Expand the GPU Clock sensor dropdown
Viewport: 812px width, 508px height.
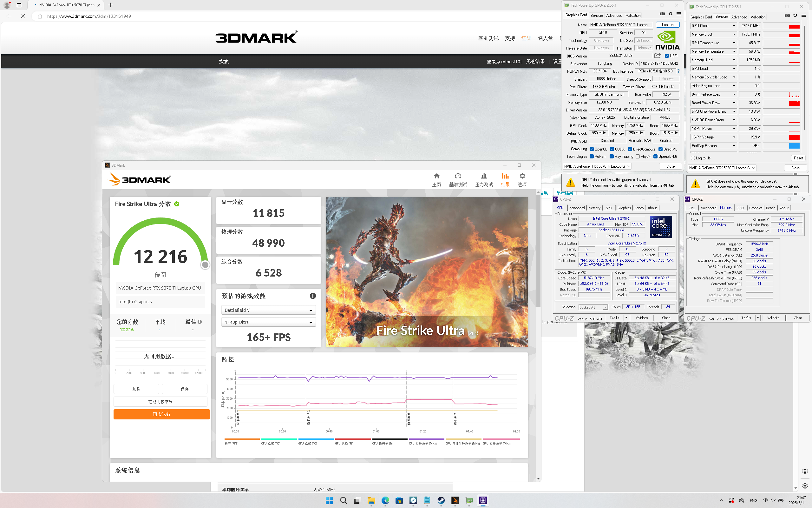734,26
